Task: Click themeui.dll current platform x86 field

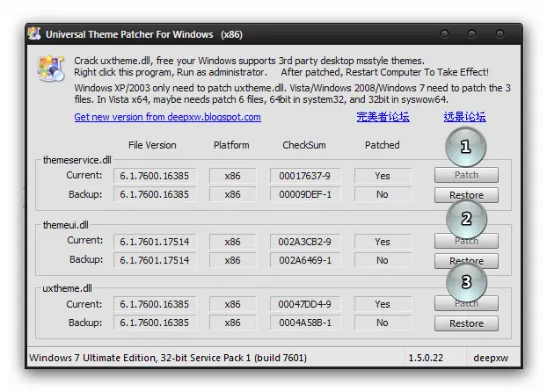Action: [x=232, y=242]
